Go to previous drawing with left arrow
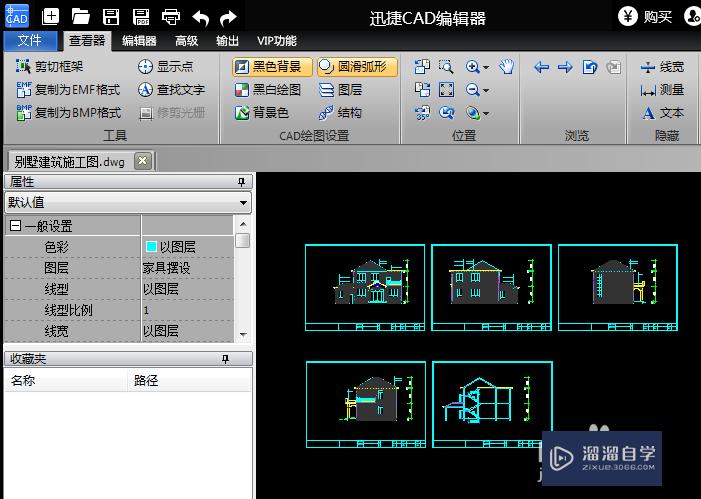701x499 pixels. 541,67
